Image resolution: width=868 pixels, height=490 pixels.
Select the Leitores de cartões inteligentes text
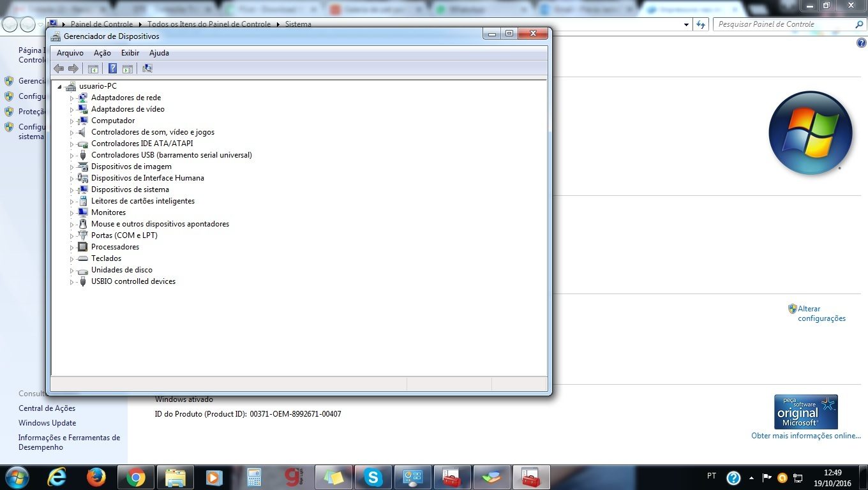(143, 201)
